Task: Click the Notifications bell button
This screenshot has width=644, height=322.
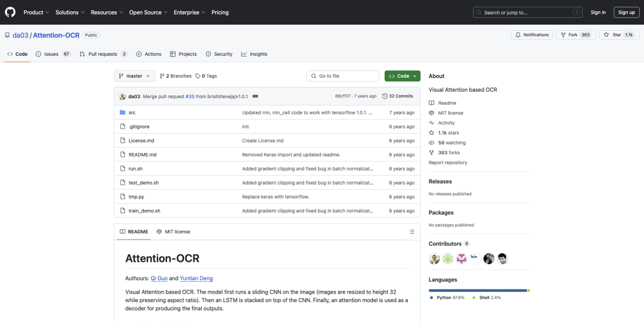Action: pos(532,35)
